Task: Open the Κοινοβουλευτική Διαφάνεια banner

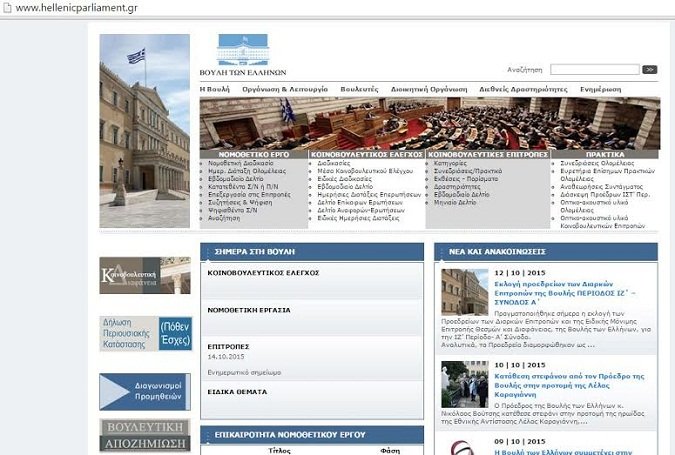Action: pyautogui.click(x=145, y=275)
